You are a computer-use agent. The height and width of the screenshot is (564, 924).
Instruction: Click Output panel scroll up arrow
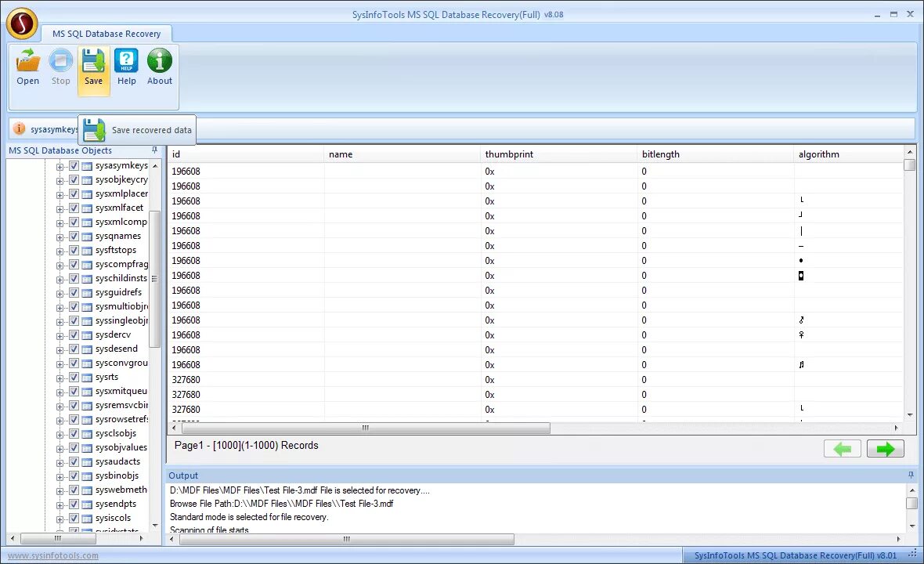[x=911, y=490]
